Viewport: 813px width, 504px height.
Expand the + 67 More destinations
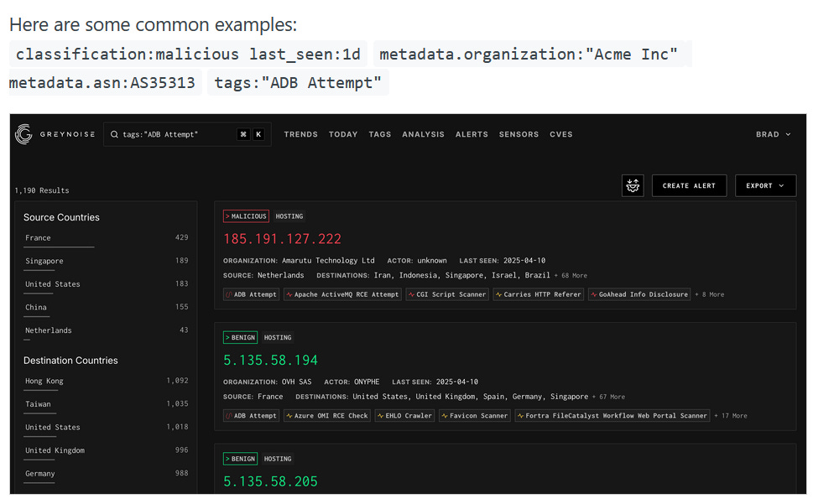[609, 397]
